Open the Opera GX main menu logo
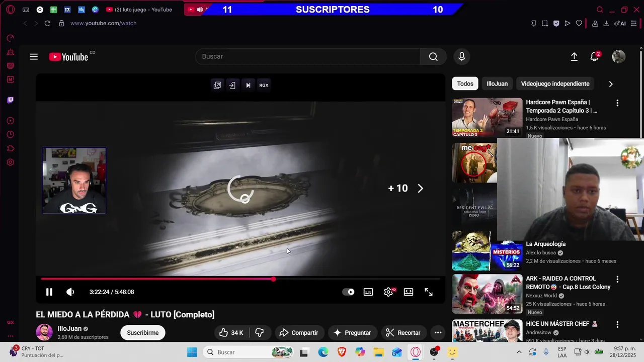 (x=11, y=10)
